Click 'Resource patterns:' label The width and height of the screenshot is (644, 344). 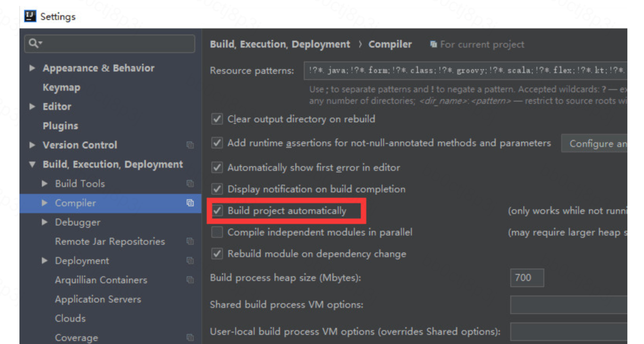252,71
